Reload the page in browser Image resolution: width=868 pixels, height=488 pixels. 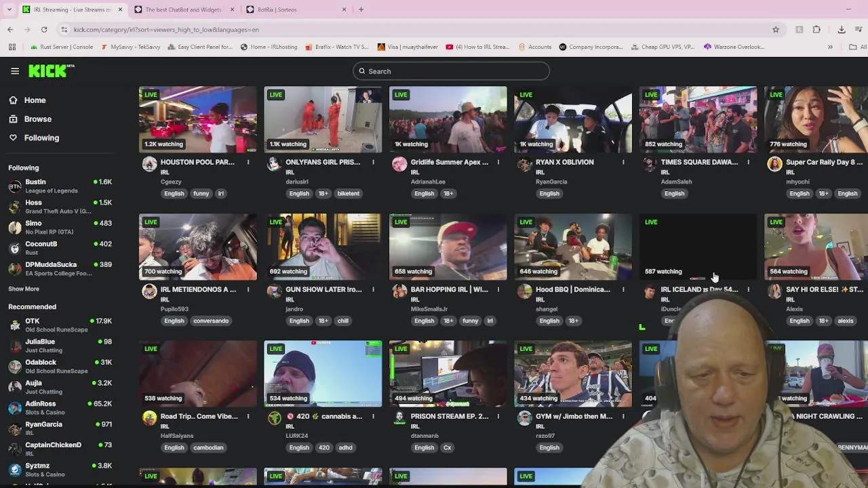(x=44, y=29)
